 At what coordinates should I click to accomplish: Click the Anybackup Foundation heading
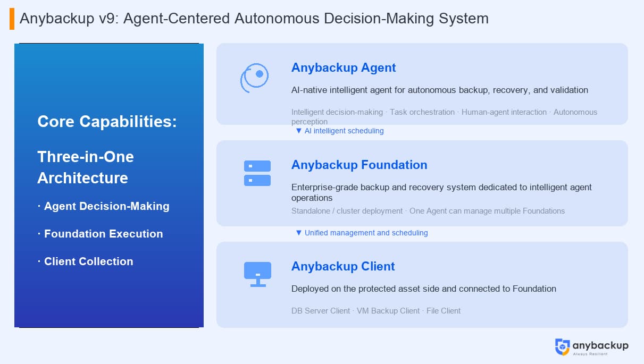359,165
